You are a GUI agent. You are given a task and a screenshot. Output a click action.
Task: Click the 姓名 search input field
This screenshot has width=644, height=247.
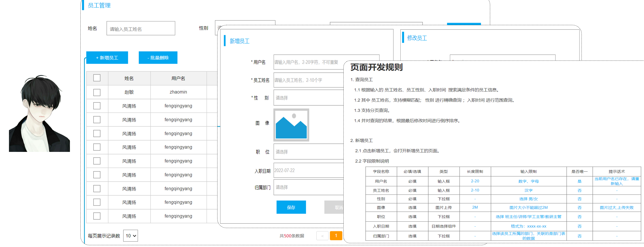click(x=141, y=29)
